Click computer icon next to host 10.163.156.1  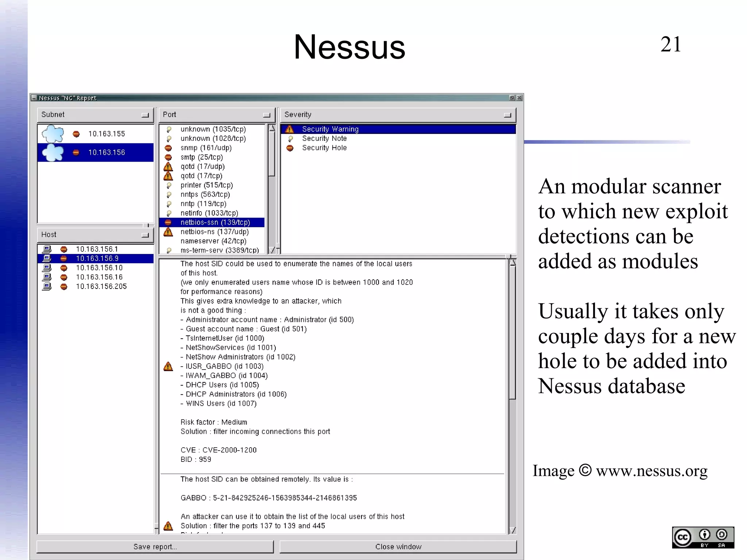click(x=47, y=249)
